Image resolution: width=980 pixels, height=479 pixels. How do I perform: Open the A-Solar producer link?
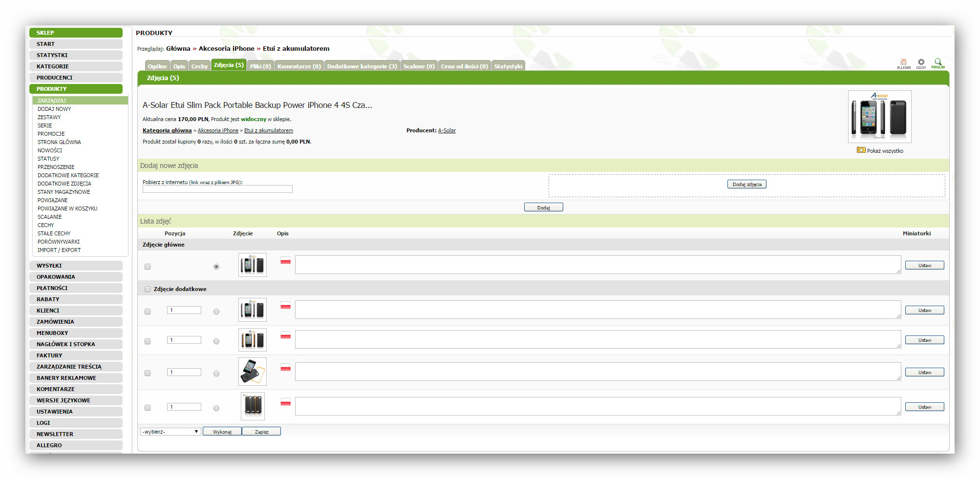tap(447, 130)
